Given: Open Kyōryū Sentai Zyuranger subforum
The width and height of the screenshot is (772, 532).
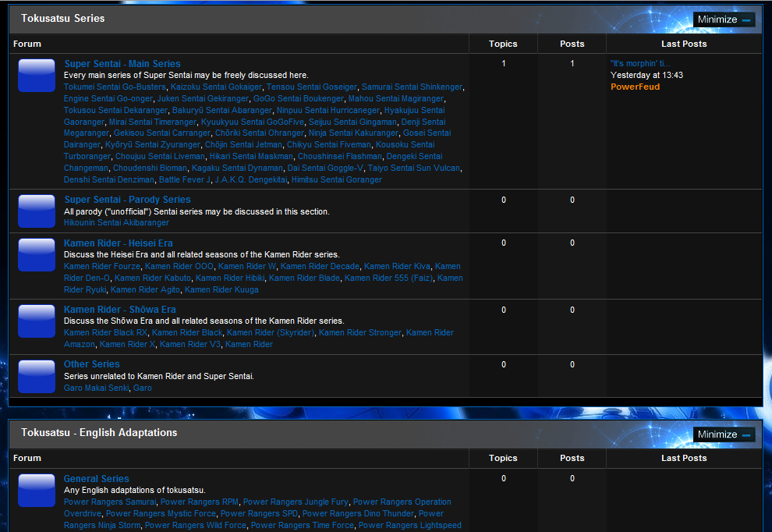Looking at the screenshot, I should pos(153,145).
